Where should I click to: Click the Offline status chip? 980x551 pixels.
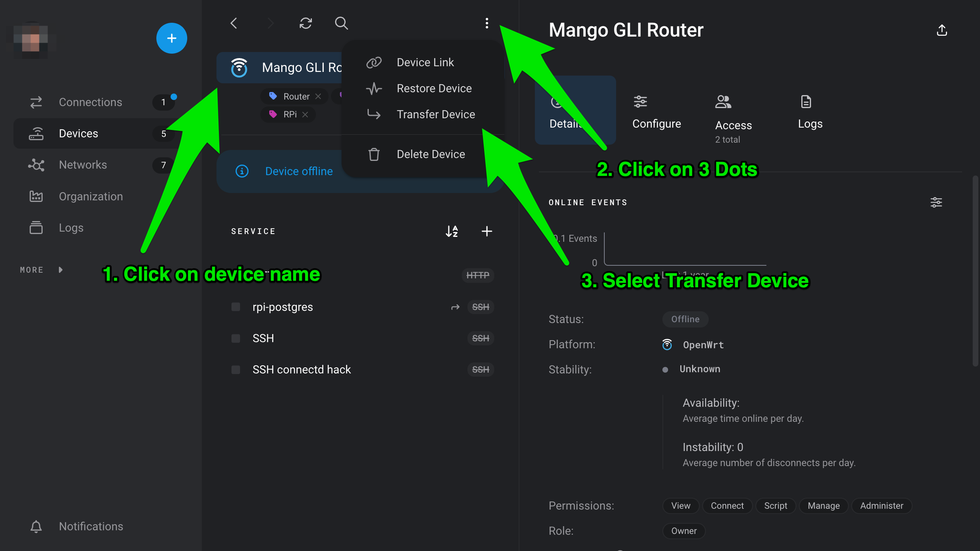[685, 319]
